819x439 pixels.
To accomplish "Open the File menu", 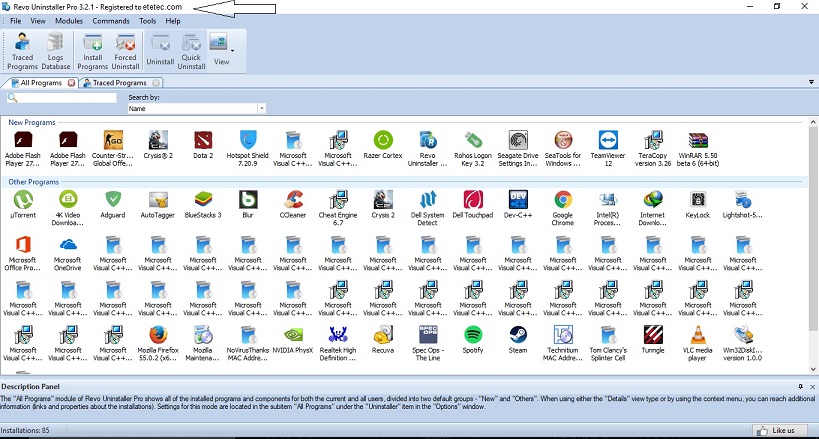I will point(16,21).
